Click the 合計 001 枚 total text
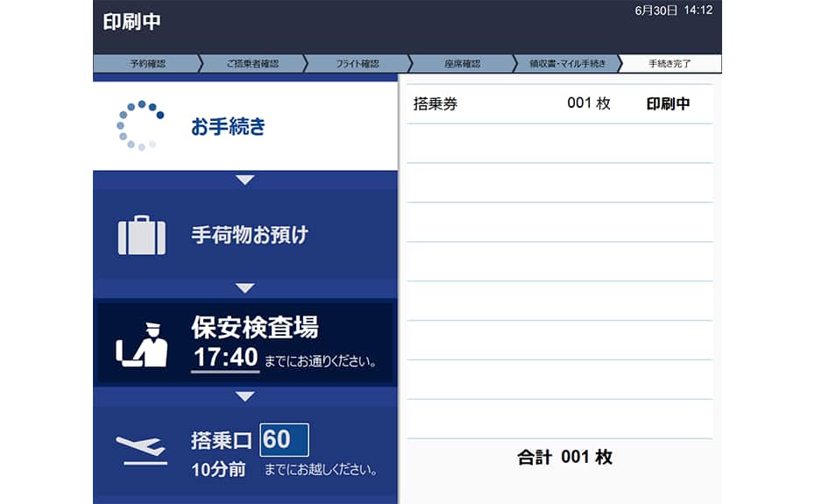Image resolution: width=815 pixels, height=504 pixels. [564, 458]
